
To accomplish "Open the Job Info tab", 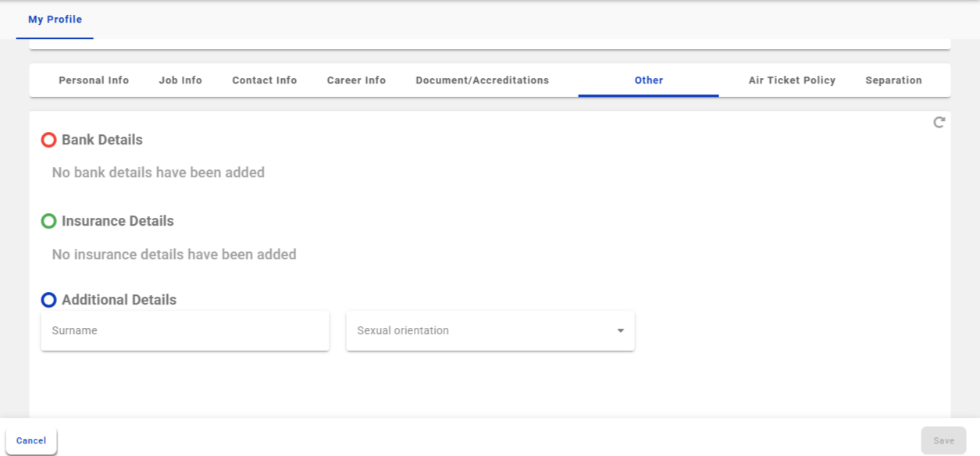I will 180,80.
